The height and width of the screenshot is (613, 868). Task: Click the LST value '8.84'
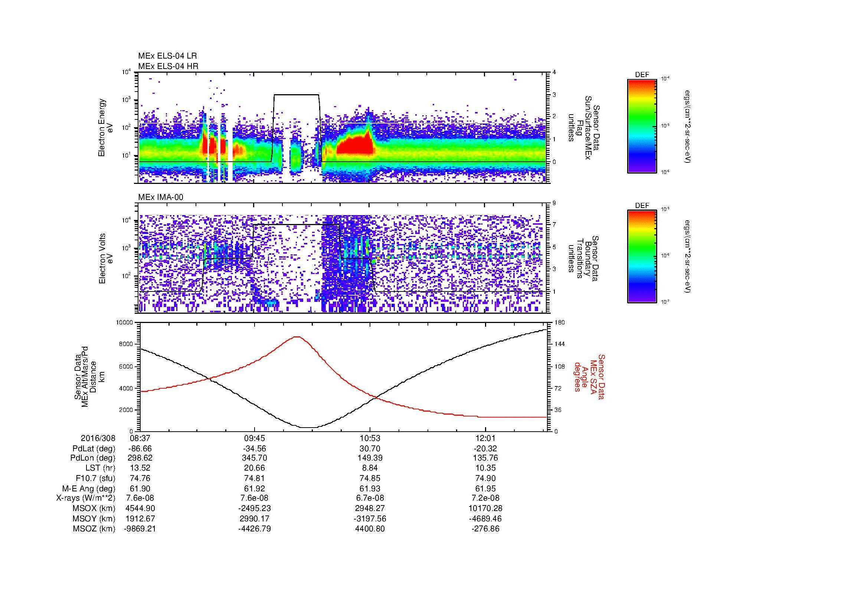click(370, 468)
